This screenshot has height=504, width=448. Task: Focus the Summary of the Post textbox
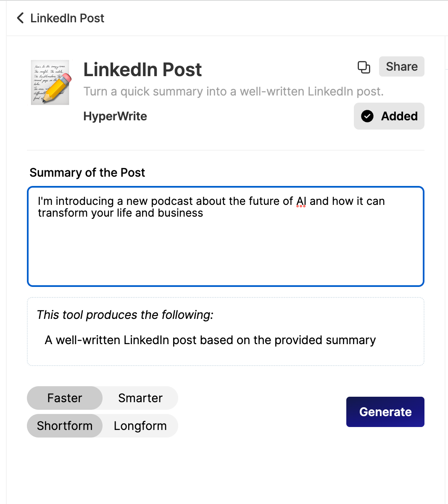[225, 236]
